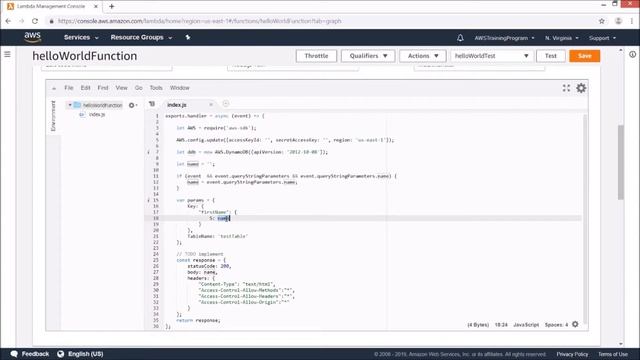Collapse the helloWorldFunction folder tree
Viewport: 640px width, 360px height.
coord(70,105)
